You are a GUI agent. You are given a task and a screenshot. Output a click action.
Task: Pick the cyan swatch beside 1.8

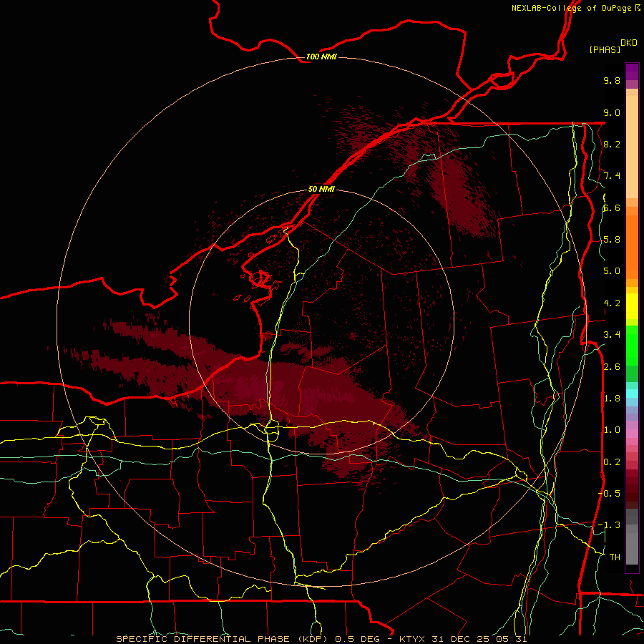pos(632,394)
